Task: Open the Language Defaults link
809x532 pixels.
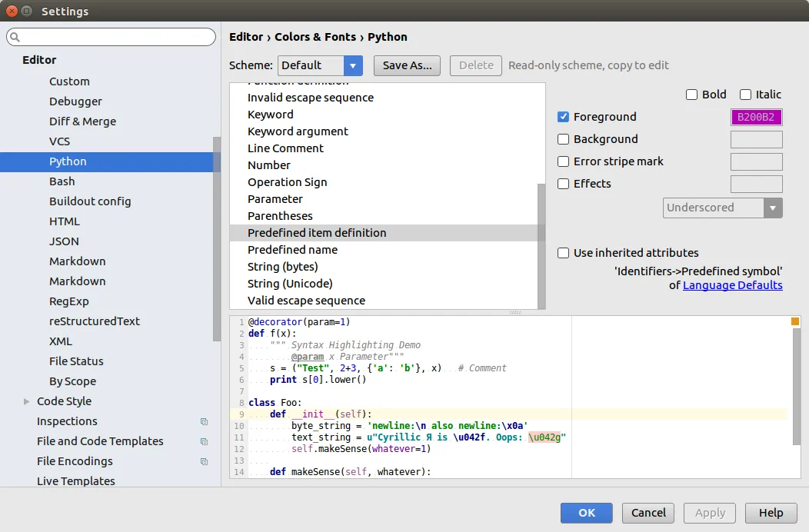Action: pyautogui.click(x=732, y=285)
